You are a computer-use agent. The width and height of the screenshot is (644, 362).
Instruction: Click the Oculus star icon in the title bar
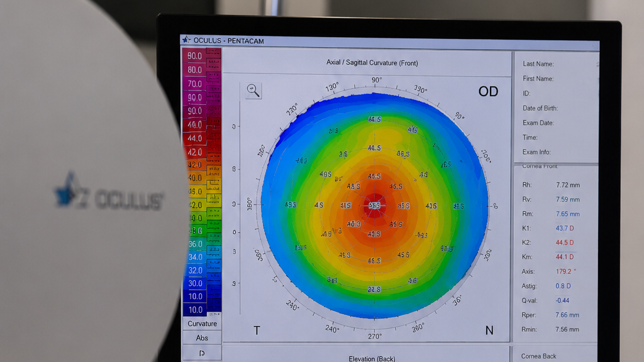pyautogui.click(x=186, y=40)
